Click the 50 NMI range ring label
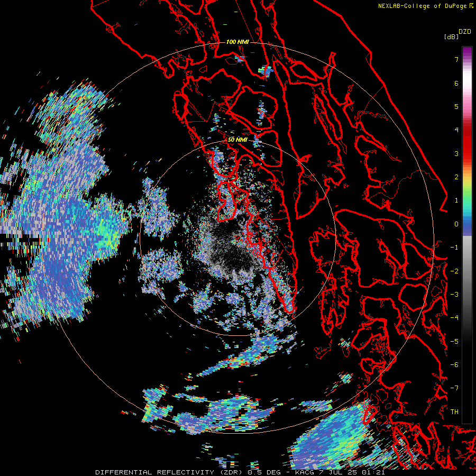476x476 pixels. 237,140
